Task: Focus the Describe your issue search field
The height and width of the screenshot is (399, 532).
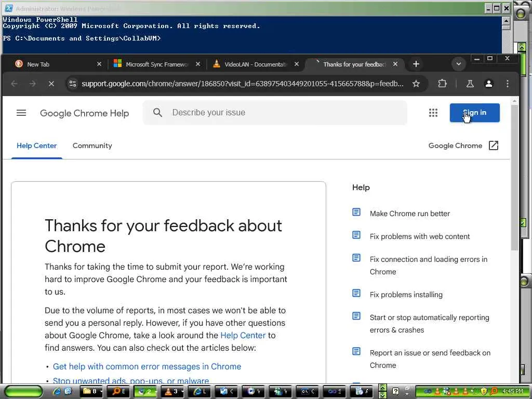Action: coord(275,113)
